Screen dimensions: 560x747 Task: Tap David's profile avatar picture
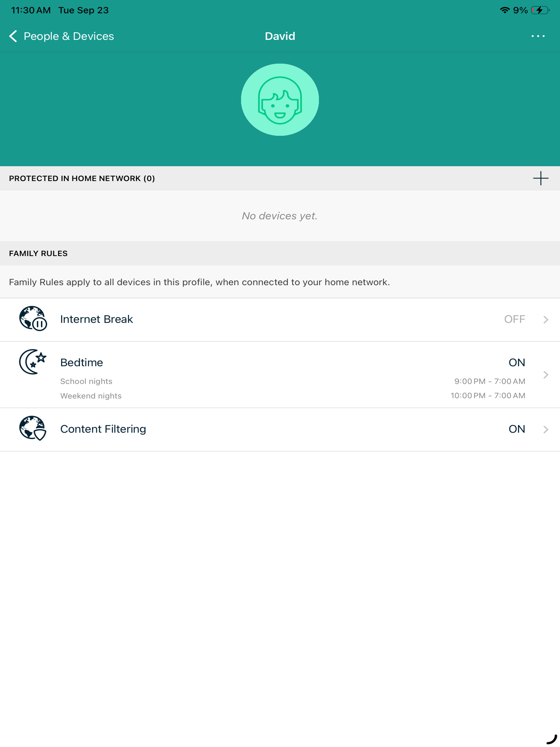(280, 100)
